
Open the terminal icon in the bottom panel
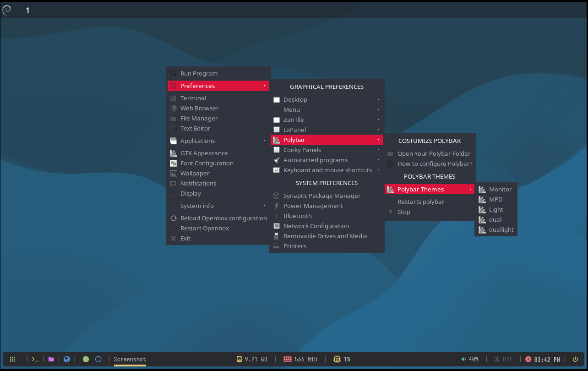click(x=35, y=360)
